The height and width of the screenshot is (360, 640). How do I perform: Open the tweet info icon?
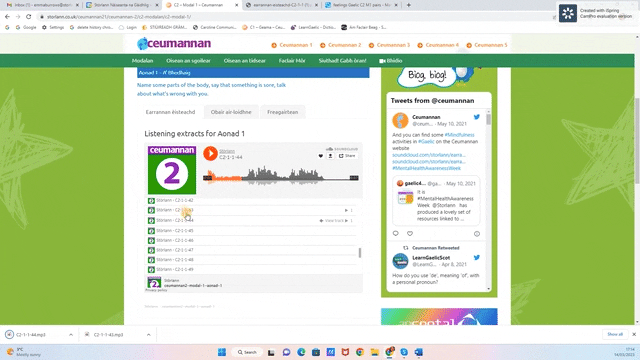[x=477, y=234]
